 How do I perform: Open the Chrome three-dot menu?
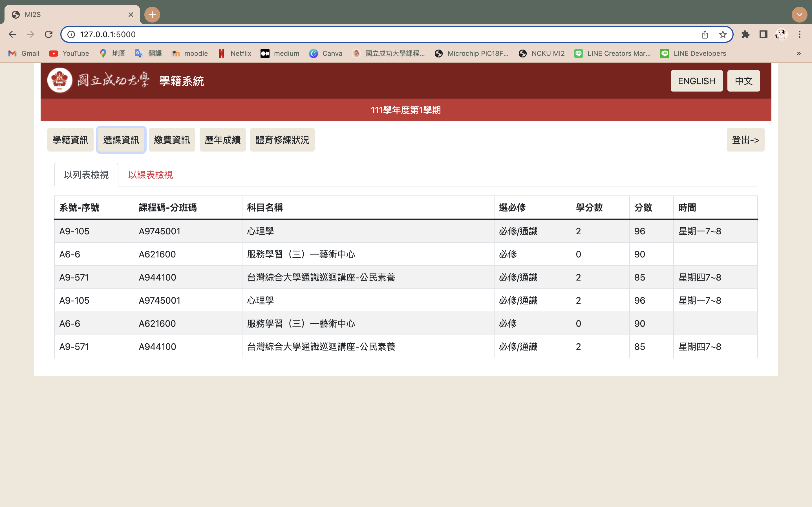click(x=800, y=34)
